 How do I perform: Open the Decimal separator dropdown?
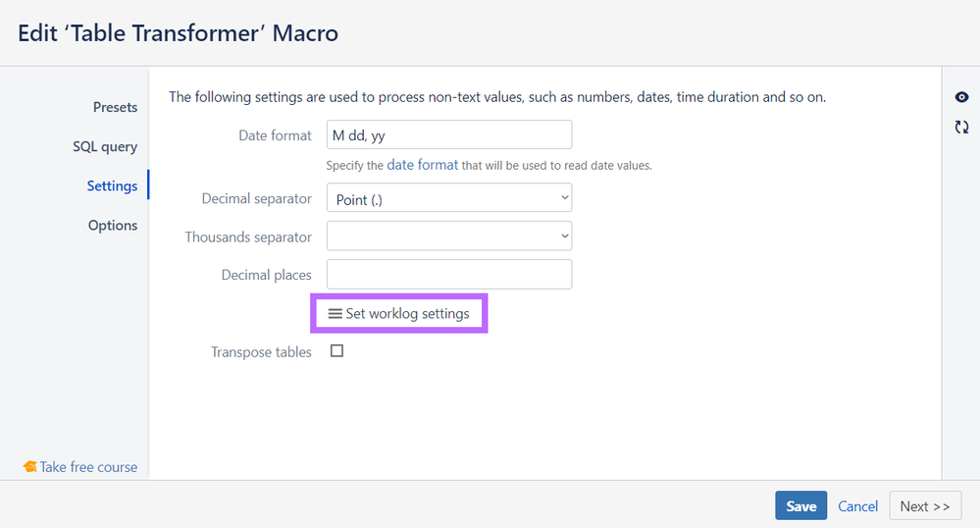click(x=448, y=198)
